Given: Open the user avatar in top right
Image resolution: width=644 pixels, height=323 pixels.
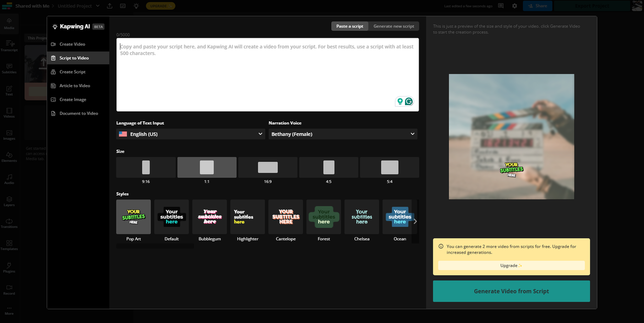Looking at the screenshot, I should click(x=637, y=6).
